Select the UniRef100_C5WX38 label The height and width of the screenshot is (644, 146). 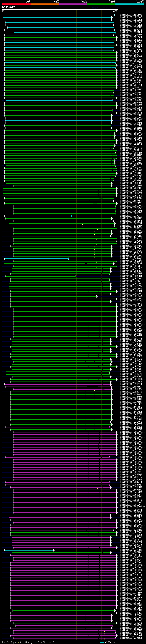(131, 100)
